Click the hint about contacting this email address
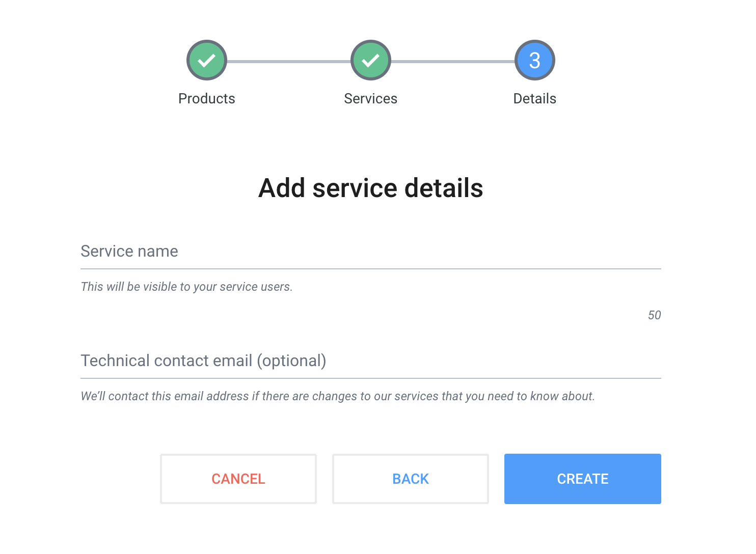The width and height of the screenshot is (756, 554). 338,396
